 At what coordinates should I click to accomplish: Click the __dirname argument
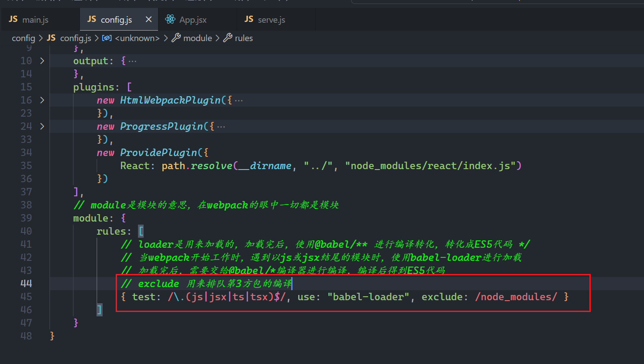click(265, 166)
